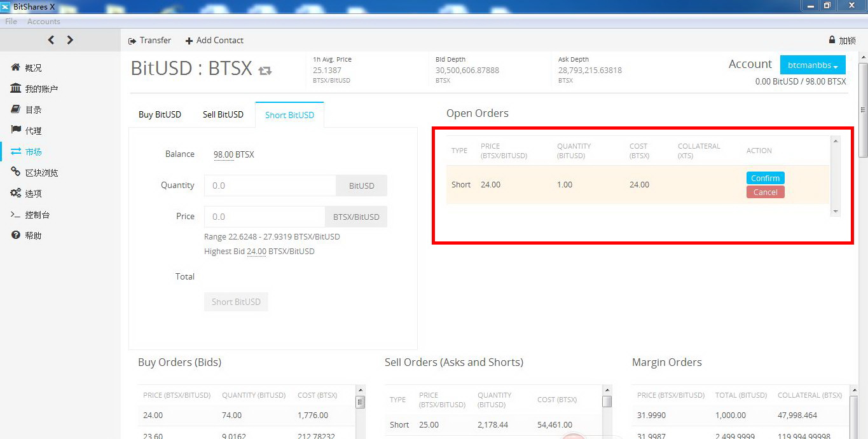The image size is (868, 439).
Task: Click 47,998.464 collateral in Margin Orders
Action: pos(797,415)
